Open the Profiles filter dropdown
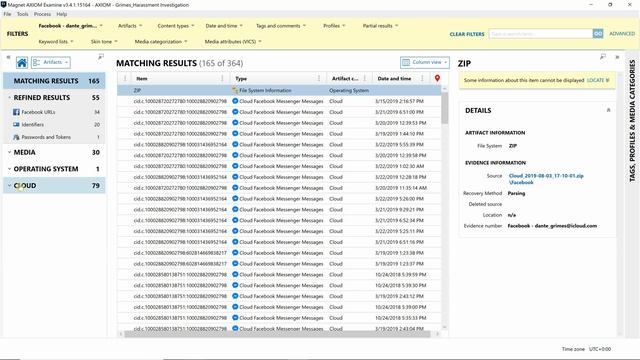This screenshot has height=360, width=640. (x=334, y=26)
